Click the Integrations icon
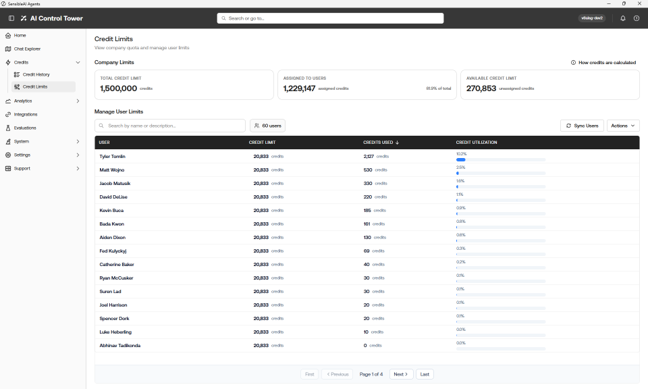 (8, 115)
